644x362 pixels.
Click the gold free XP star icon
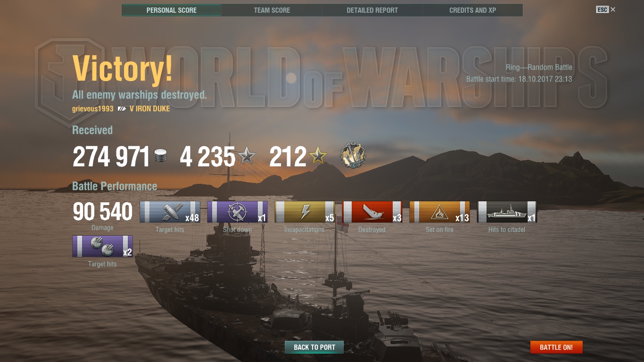[318, 156]
